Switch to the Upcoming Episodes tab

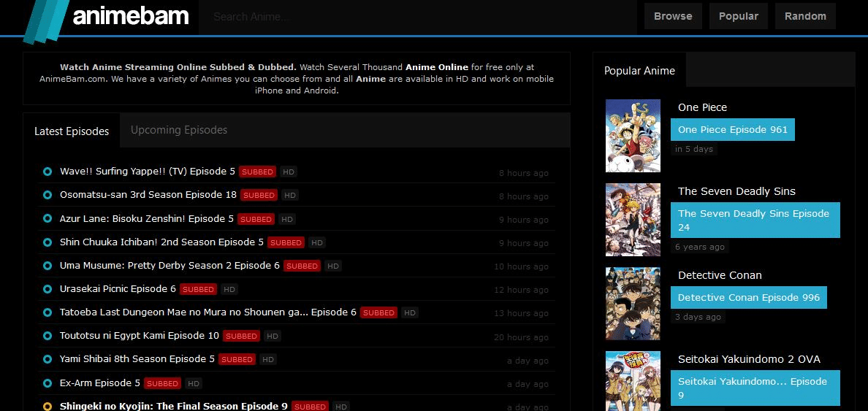179,130
